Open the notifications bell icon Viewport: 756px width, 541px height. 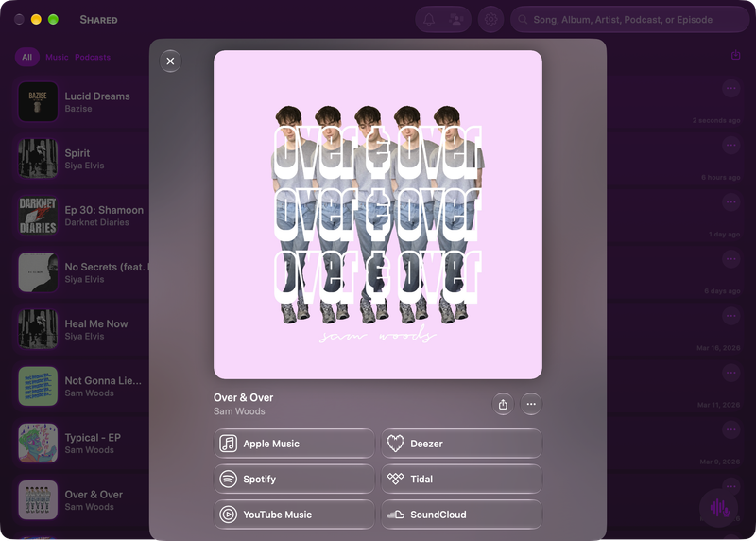pos(429,20)
